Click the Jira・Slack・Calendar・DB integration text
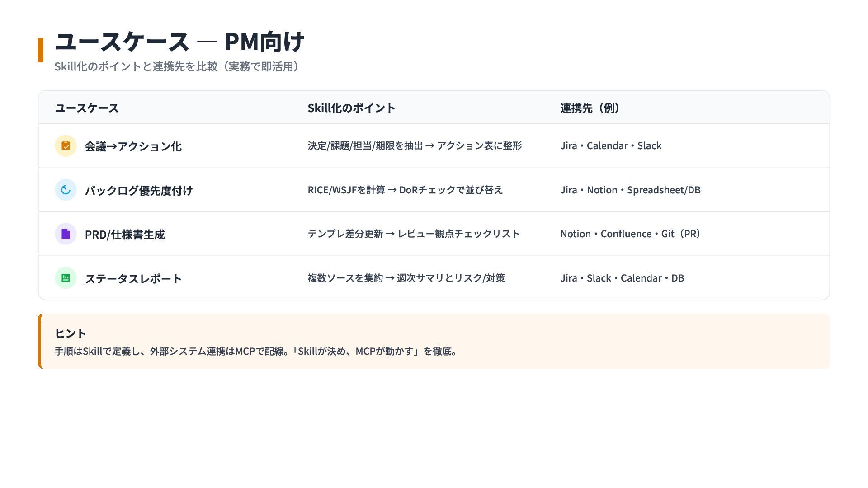This screenshot has height=488, width=868. [x=622, y=278]
